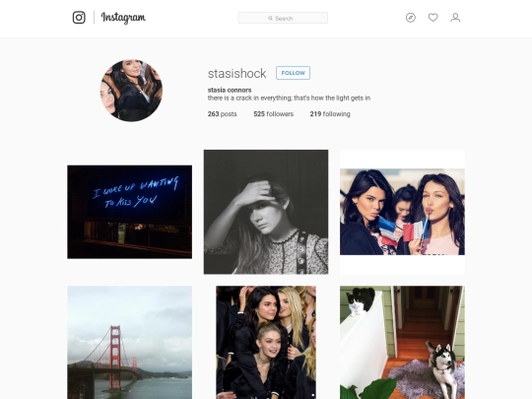
Task: Click the Instagram camera logo icon
Action: click(79, 18)
